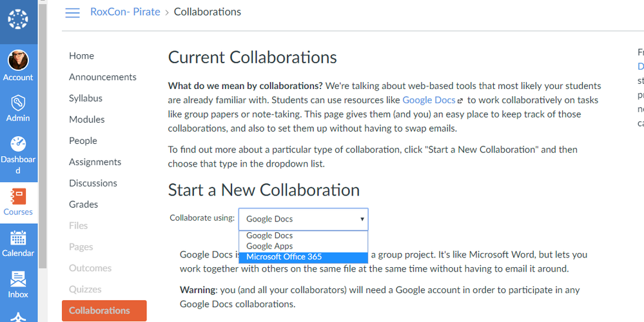The height and width of the screenshot is (322, 644).
Task: Go to Home in course menu
Action: [x=81, y=56]
